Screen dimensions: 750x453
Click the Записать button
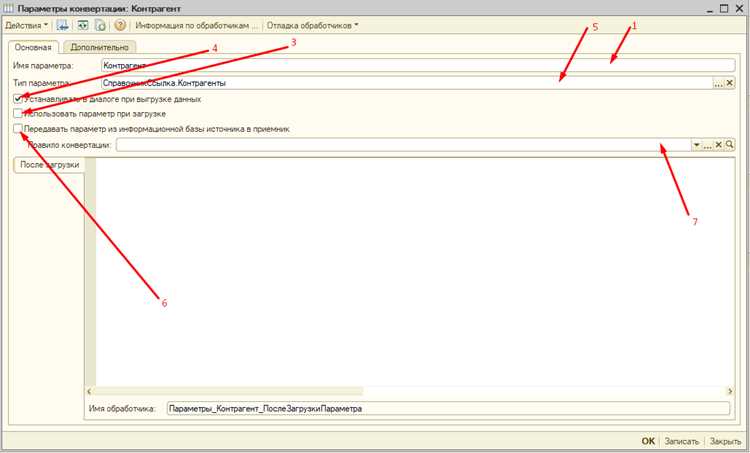pyautogui.click(x=682, y=441)
